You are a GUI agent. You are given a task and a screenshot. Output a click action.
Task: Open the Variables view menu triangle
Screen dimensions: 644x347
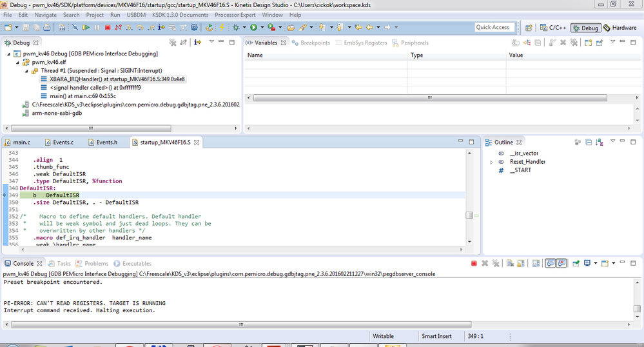coord(613,41)
